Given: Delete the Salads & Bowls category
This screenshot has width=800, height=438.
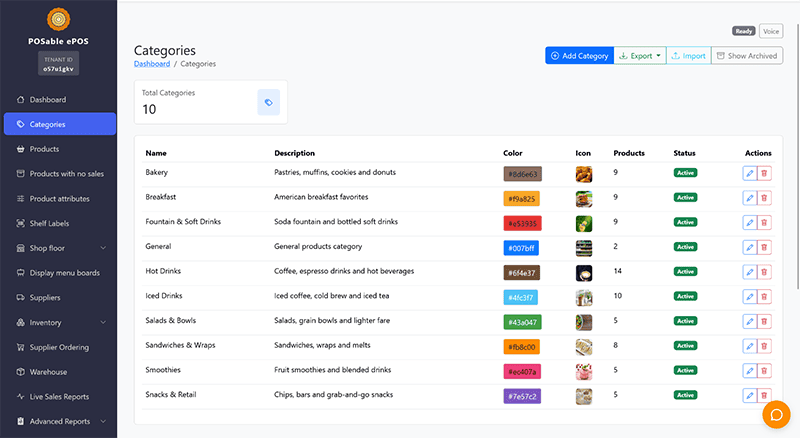Looking at the screenshot, I should [764, 322].
